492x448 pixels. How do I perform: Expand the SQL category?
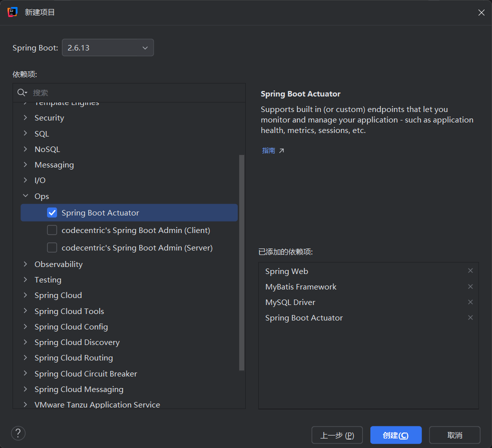click(26, 133)
